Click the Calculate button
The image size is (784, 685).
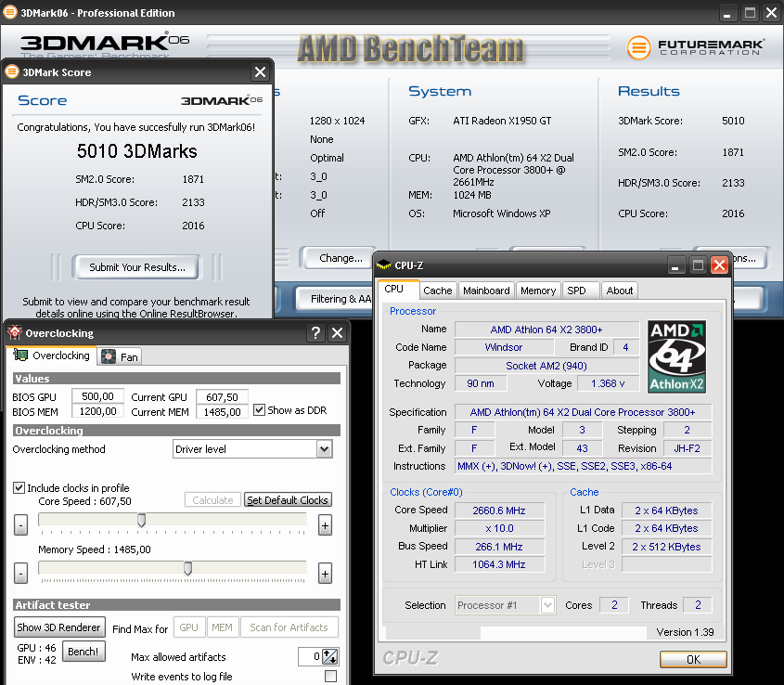tap(213, 500)
